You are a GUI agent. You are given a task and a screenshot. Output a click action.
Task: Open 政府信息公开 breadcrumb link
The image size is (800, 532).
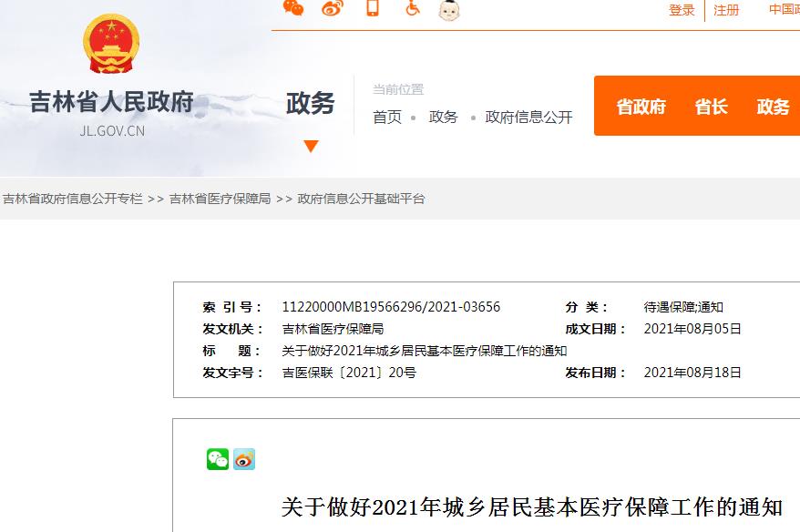click(x=528, y=118)
